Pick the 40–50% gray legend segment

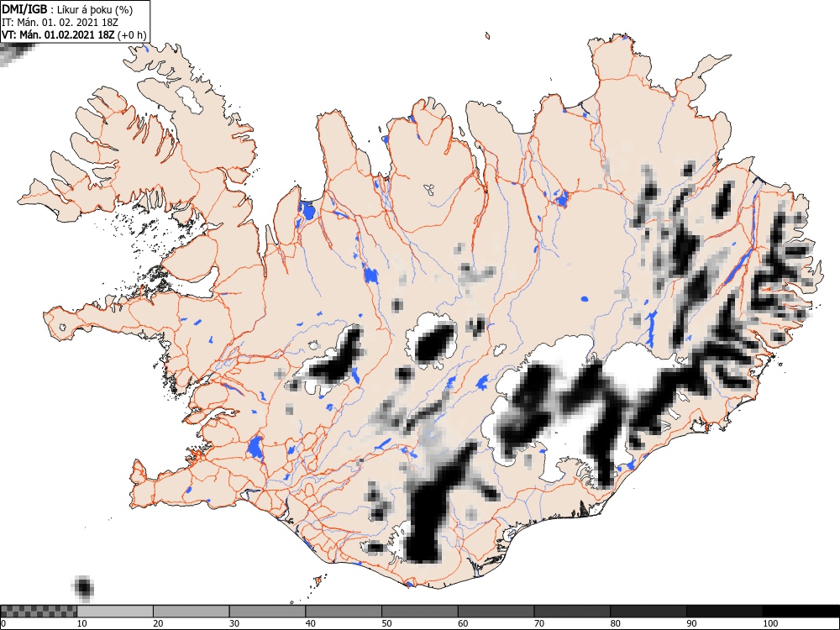click(x=344, y=612)
